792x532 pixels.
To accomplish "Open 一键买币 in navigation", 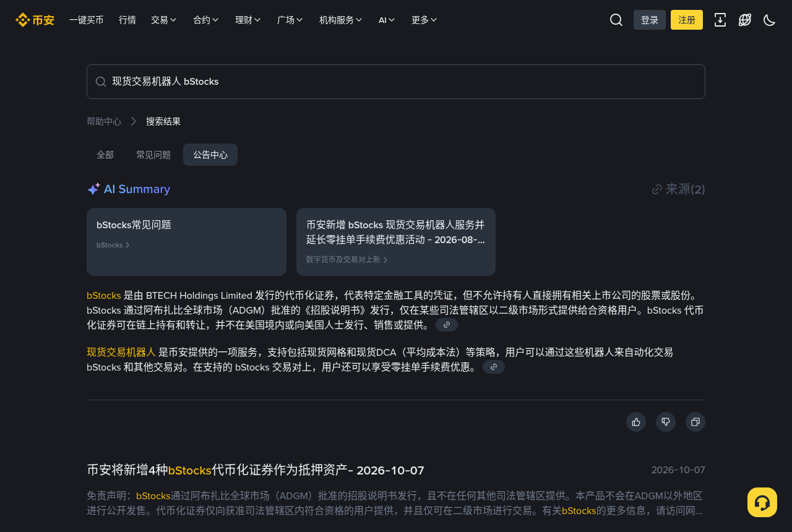I will [x=87, y=20].
